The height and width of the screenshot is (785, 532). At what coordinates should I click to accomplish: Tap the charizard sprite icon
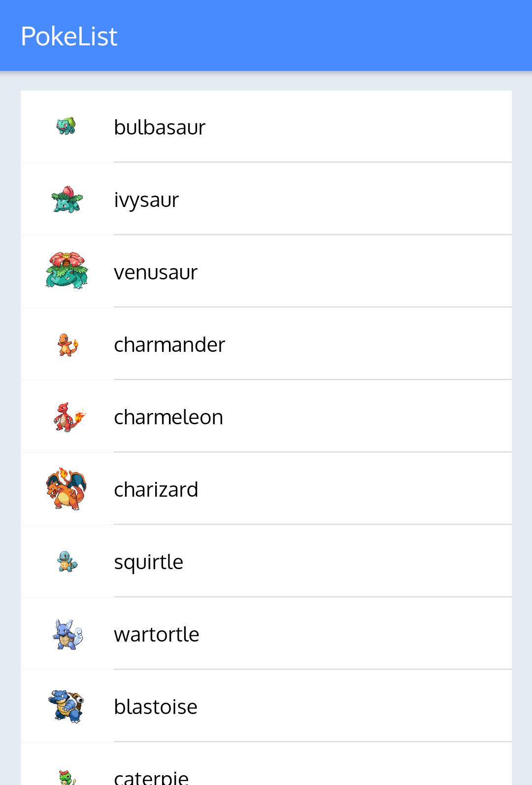point(66,489)
